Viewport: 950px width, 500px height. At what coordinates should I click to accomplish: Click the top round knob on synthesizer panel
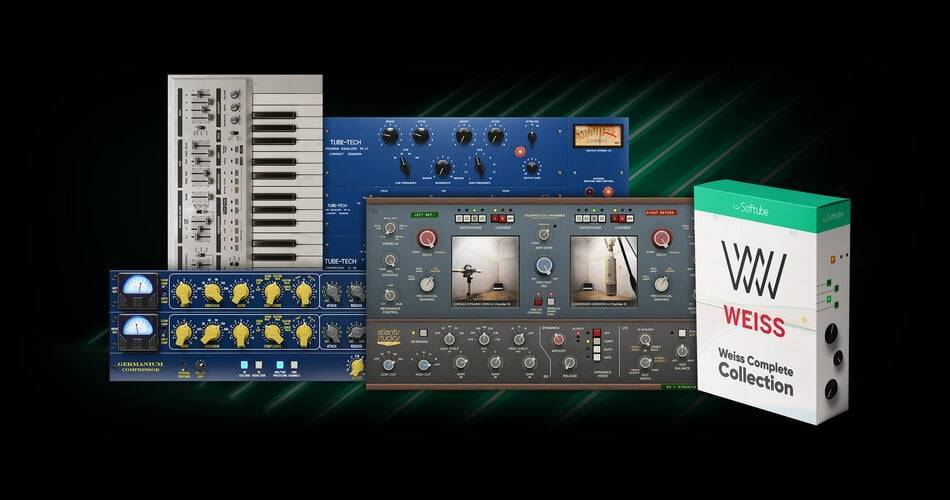pyautogui.click(x=234, y=95)
